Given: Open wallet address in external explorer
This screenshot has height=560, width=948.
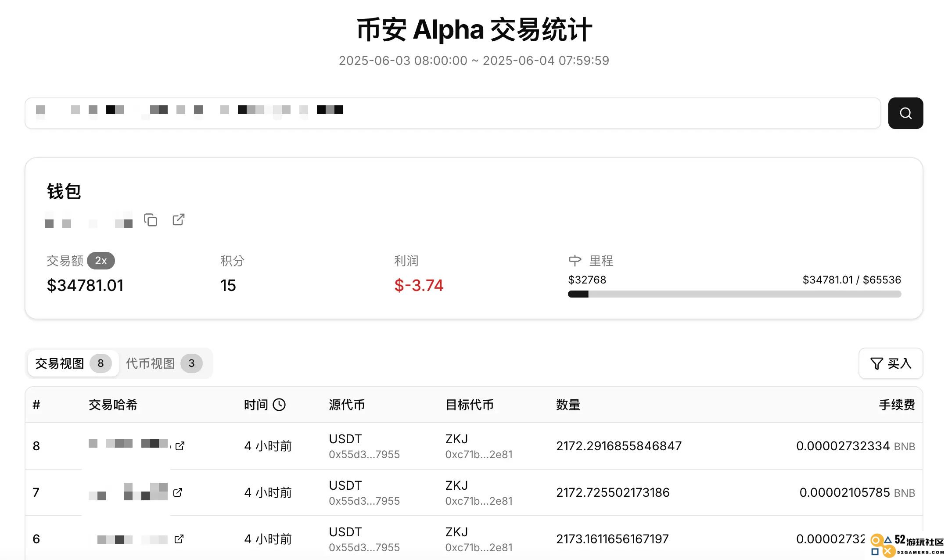Looking at the screenshot, I should point(179,219).
